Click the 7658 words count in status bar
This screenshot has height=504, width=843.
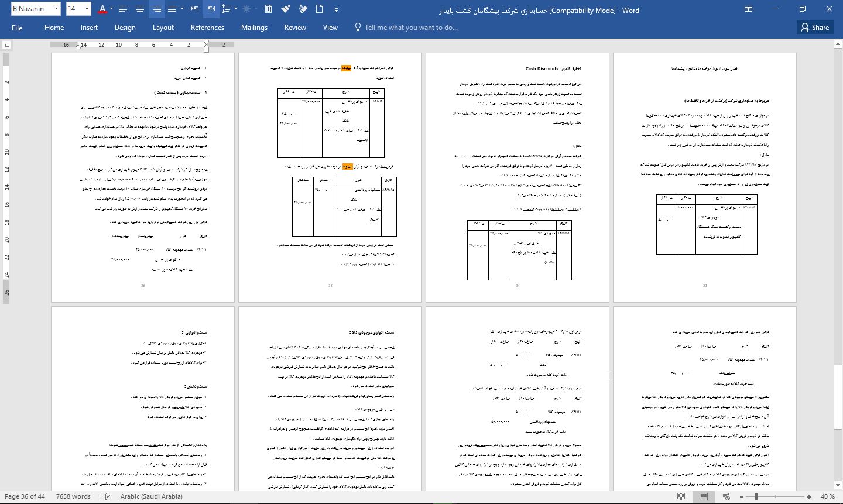pyautogui.click(x=73, y=496)
